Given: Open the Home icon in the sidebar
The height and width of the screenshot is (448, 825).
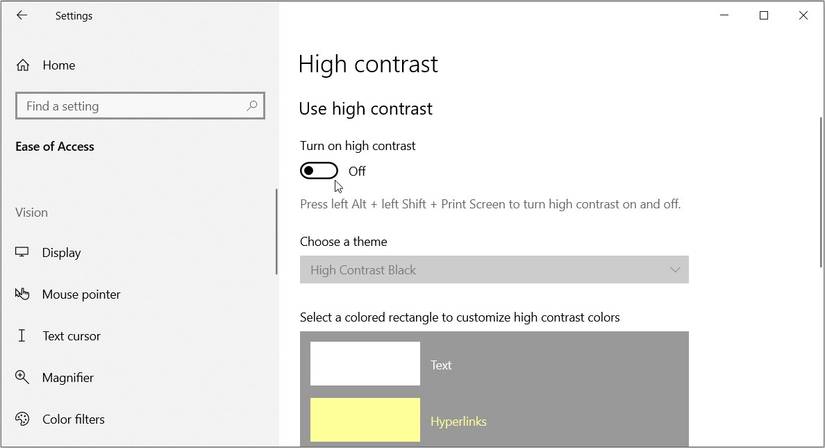Looking at the screenshot, I should pyautogui.click(x=23, y=65).
